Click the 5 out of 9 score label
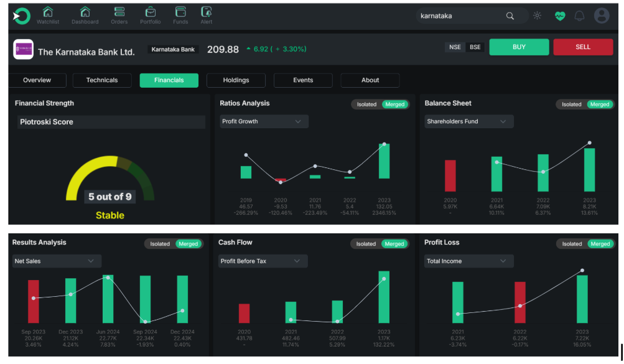The width and height of the screenshot is (624, 364). (110, 197)
